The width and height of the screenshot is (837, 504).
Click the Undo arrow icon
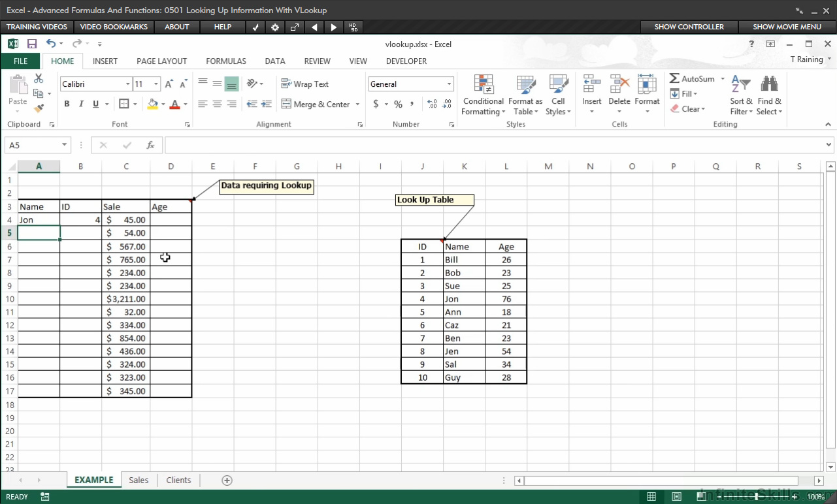pyautogui.click(x=51, y=44)
